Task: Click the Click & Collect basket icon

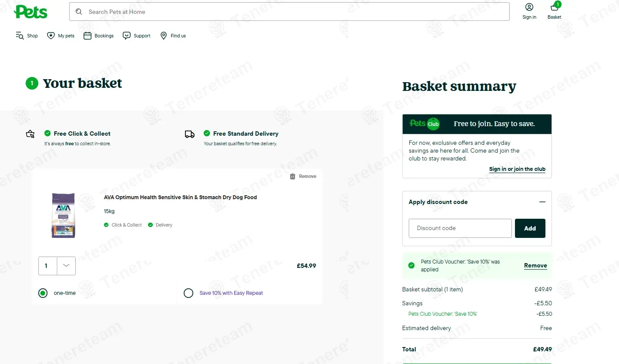Action: pos(30,134)
